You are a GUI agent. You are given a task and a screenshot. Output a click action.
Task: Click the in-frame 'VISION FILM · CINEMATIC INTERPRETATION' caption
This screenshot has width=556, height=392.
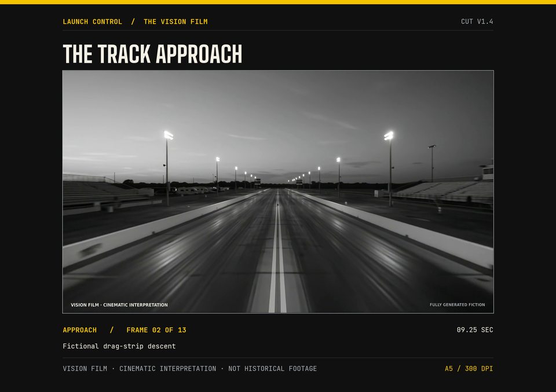(119, 305)
